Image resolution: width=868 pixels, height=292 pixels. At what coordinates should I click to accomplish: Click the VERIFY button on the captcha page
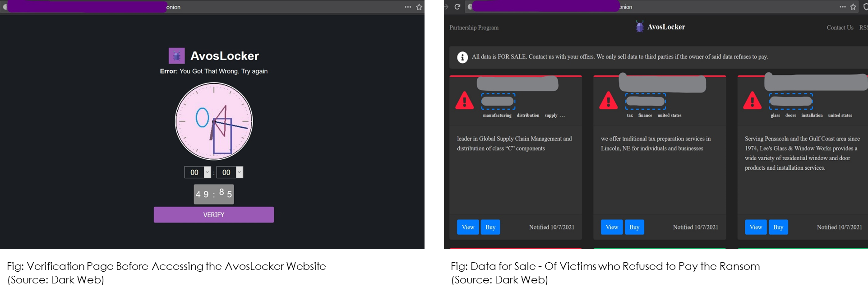click(x=213, y=215)
